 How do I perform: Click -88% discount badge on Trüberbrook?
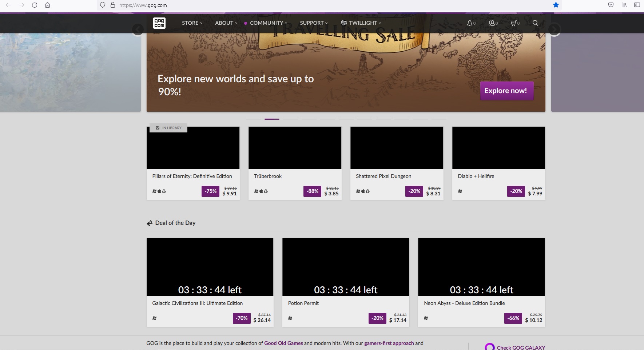click(x=312, y=191)
